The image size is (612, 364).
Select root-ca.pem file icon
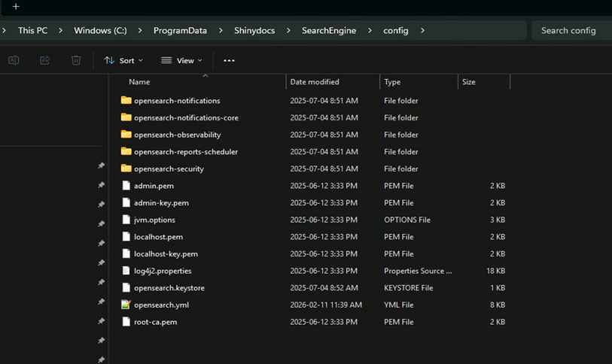[126, 321]
